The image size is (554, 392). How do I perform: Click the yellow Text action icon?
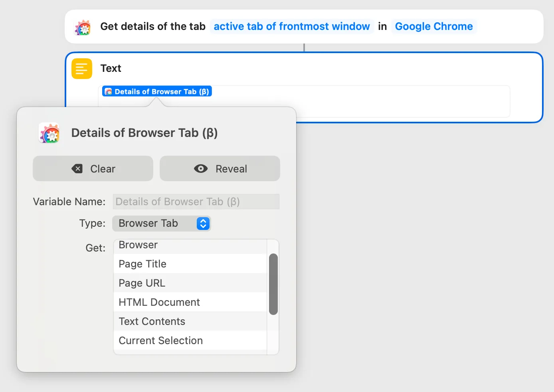(82, 69)
